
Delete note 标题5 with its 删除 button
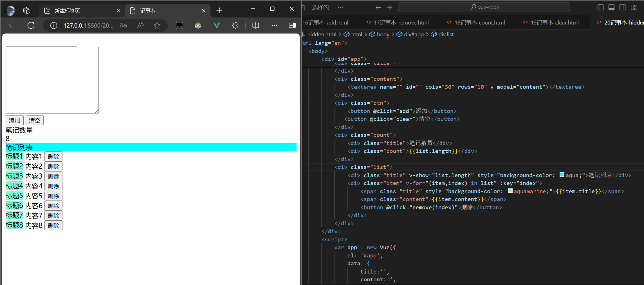(53, 196)
